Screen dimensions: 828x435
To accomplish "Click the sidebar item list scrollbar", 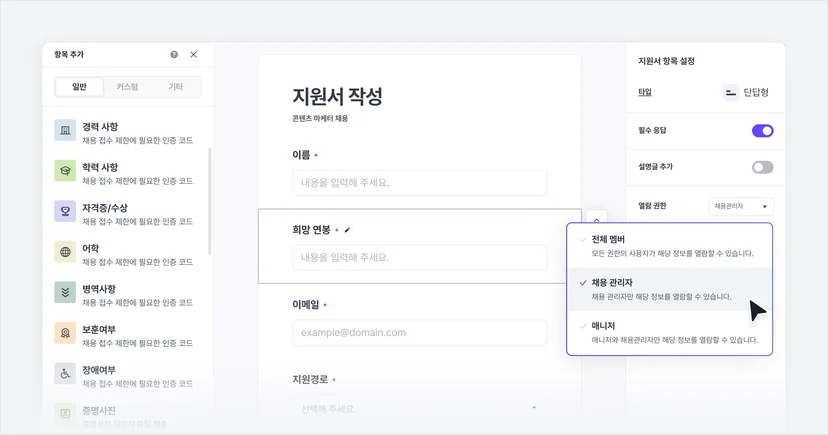I will (x=210, y=201).
